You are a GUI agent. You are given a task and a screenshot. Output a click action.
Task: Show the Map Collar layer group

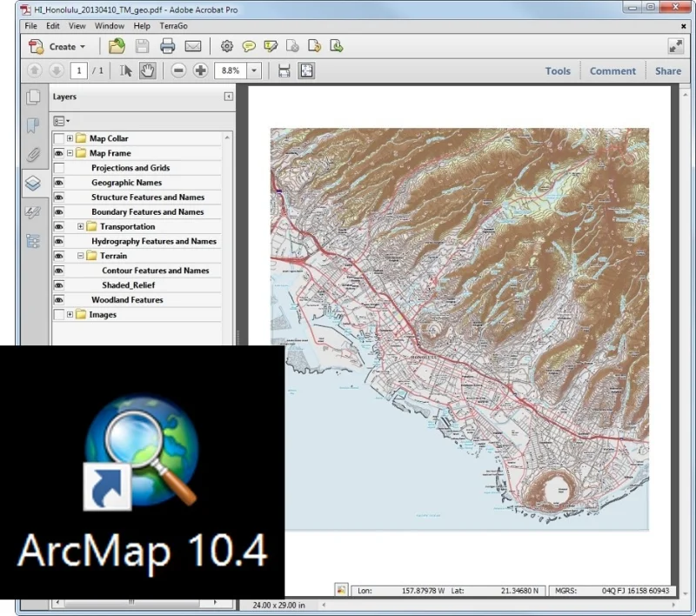click(58, 138)
